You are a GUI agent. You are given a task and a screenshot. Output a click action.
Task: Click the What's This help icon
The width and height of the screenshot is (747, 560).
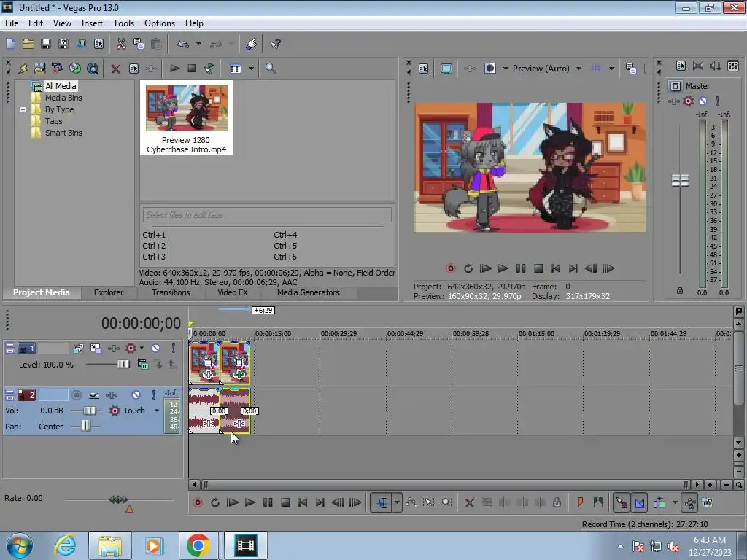[x=275, y=44]
